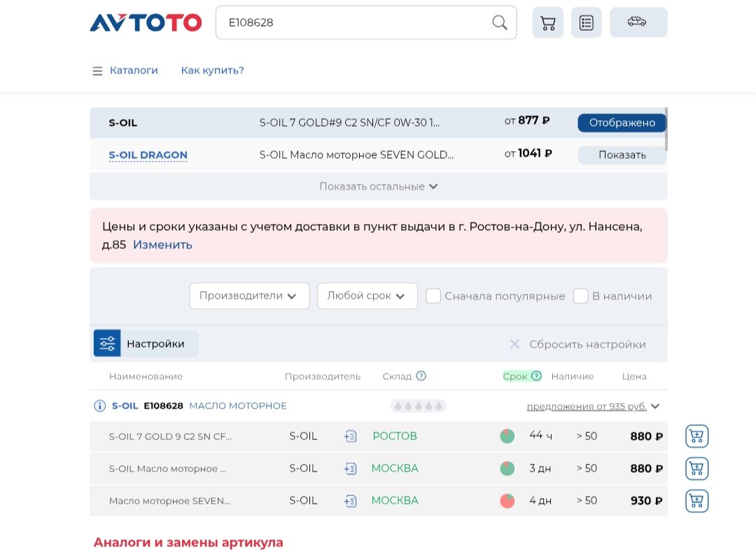Viewport: 756px width, 552px height.
Task: Open details icon for 4 дн МОСКВА offer
Action: [351, 501]
